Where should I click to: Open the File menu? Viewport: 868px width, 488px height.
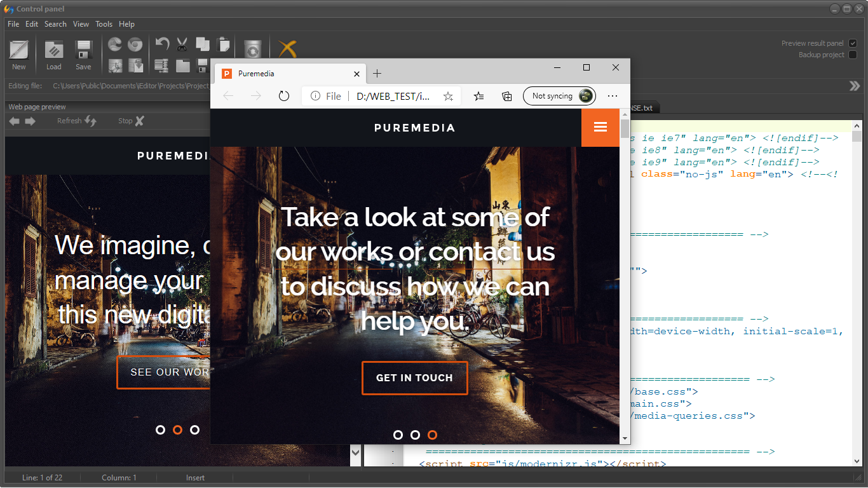pos(13,24)
